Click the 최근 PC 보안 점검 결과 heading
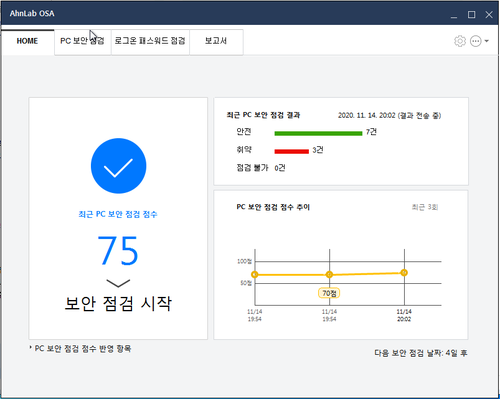The image size is (500, 399). (263, 115)
